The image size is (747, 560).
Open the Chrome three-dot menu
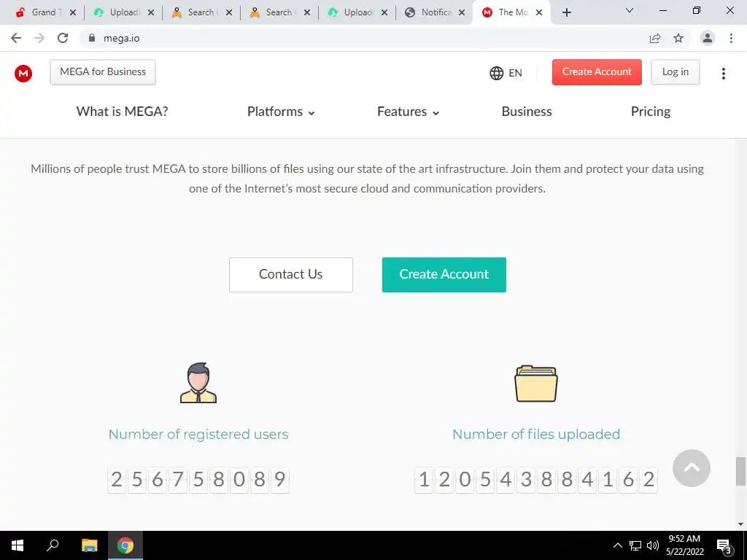[731, 38]
